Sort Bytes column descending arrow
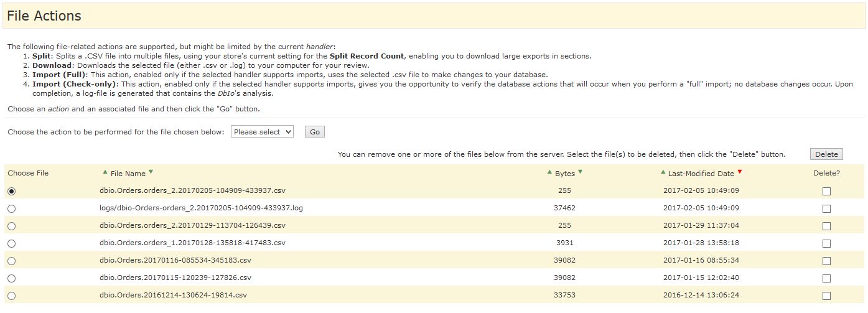868x313 pixels. 581,172
